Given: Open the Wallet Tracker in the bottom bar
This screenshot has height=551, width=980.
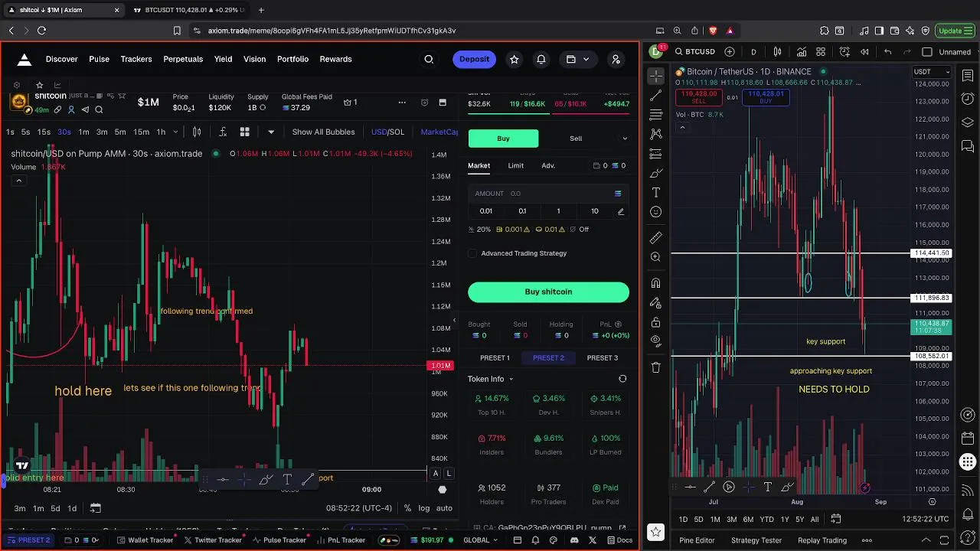Looking at the screenshot, I should point(145,540).
